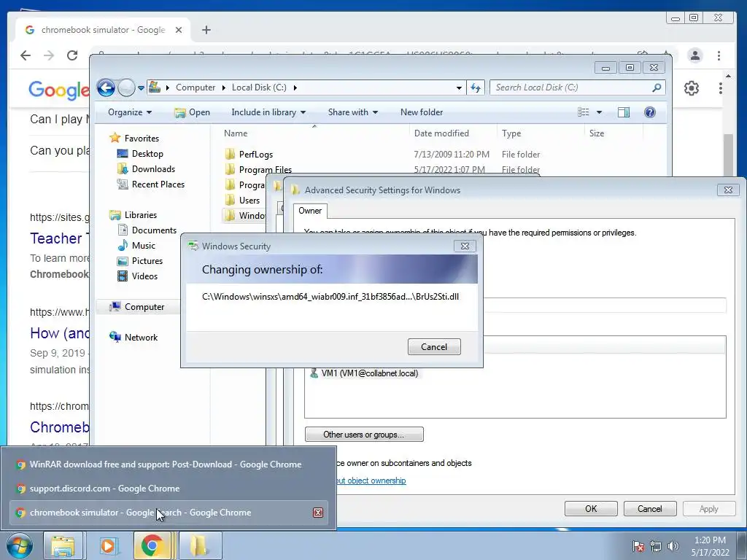This screenshot has height=560, width=747.
Task: Click the Windows Start orb
Action: tap(19, 545)
